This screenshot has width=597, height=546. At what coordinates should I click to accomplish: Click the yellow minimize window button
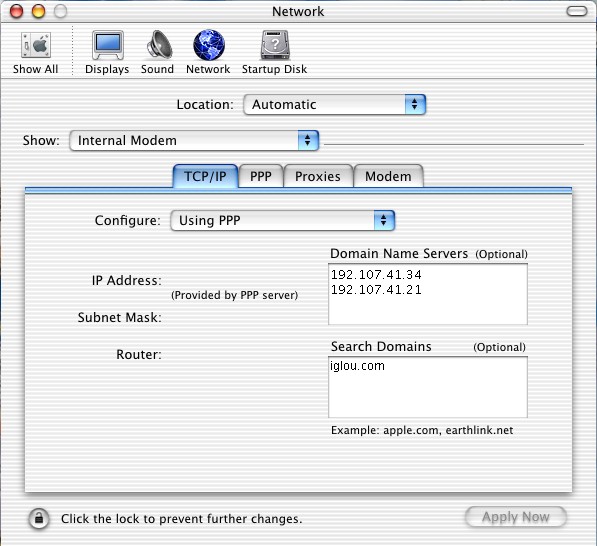point(38,11)
